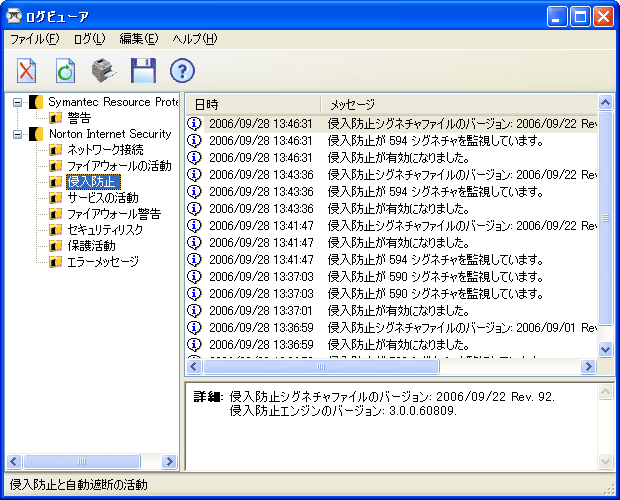This screenshot has height=500, width=620.
Task: Close the log viewer window
Action: 603,17
